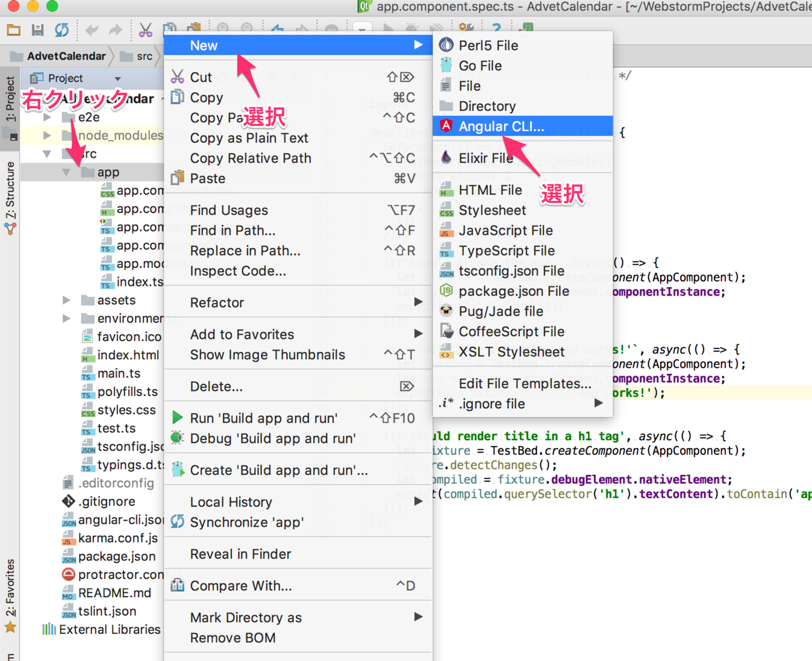
Task: Choose Remove BOM
Action: (298, 638)
